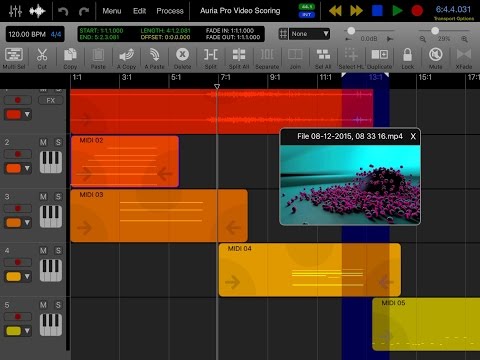Fast forward with the double-right arrows
Image resolution: width=480 pixels, height=360 pixels.
coord(356,11)
